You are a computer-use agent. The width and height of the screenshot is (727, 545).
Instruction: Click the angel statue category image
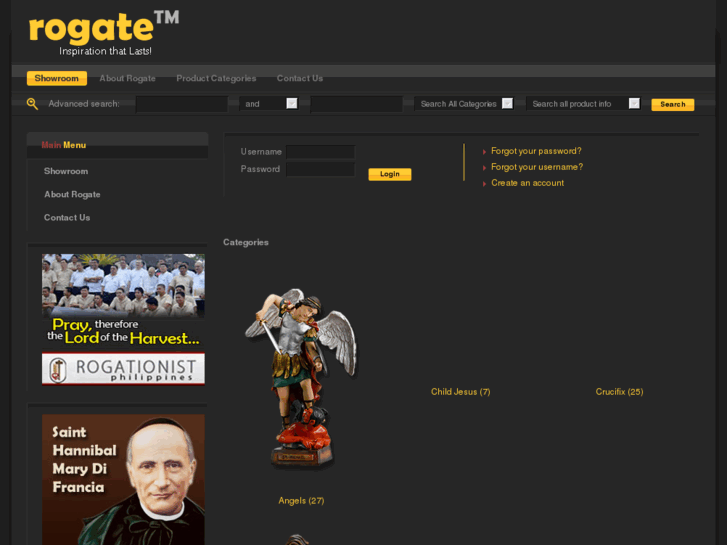coord(301,378)
